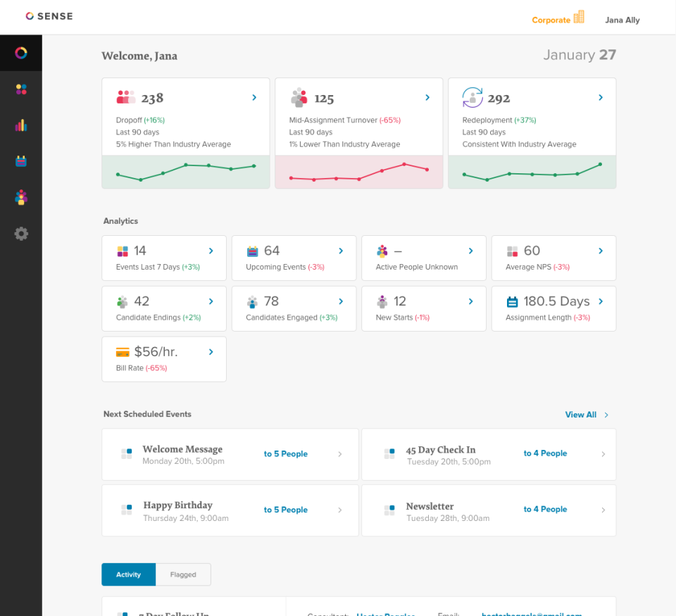
Task: Open the Sense ring home icon in sidebar
Action: point(21,53)
